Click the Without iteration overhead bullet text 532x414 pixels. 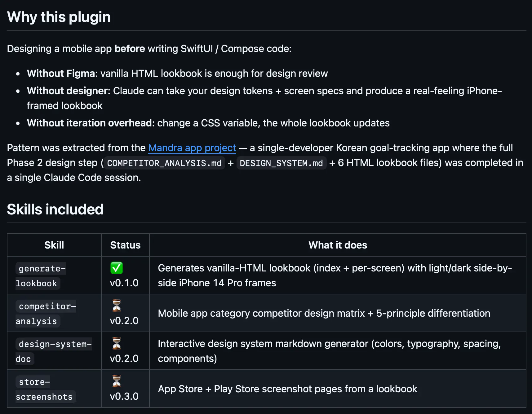pyautogui.click(x=208, y=123)
